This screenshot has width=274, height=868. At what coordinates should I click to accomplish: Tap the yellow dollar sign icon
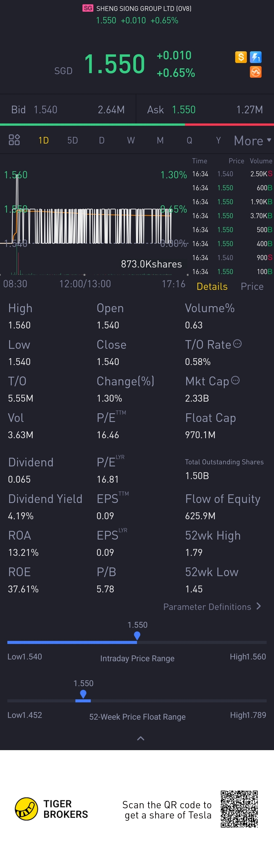tap(241, 57)
